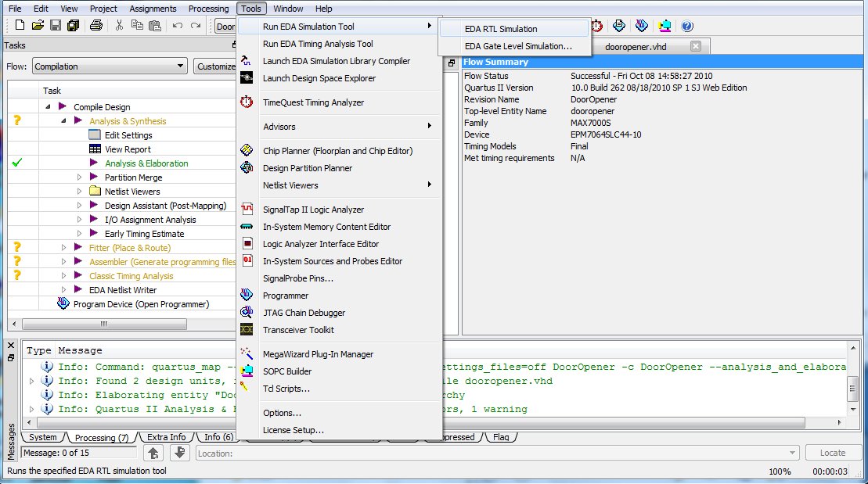Open the TimeQuest Timing Analyzer menu item
This screenshot has width=868, height=484.
click(x=313, y=102)
